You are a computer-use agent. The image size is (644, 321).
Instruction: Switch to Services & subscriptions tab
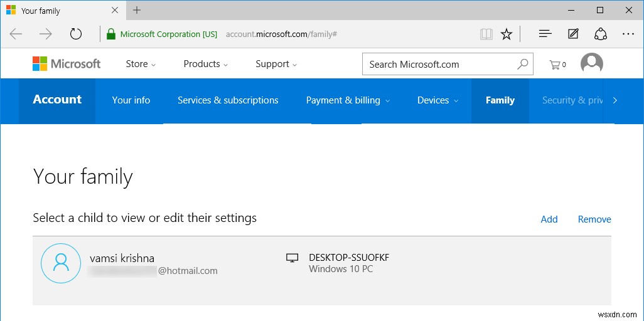228,100
